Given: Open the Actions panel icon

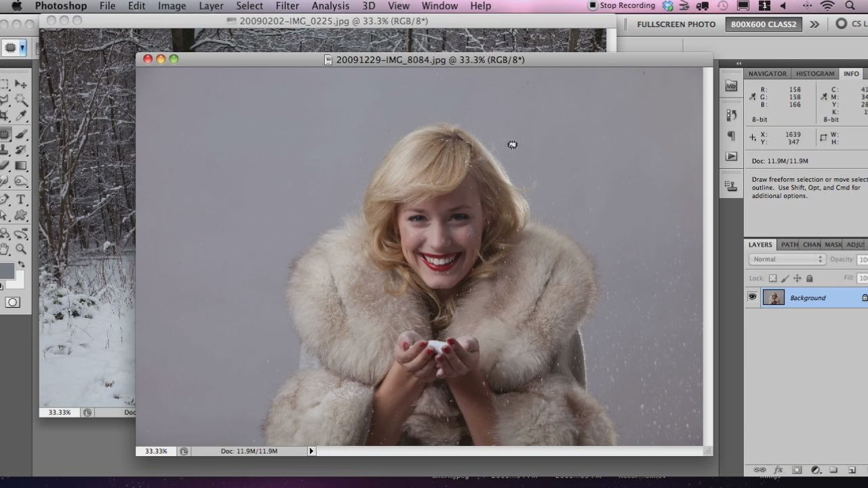Looking at the screenshot, I should 731,157.
